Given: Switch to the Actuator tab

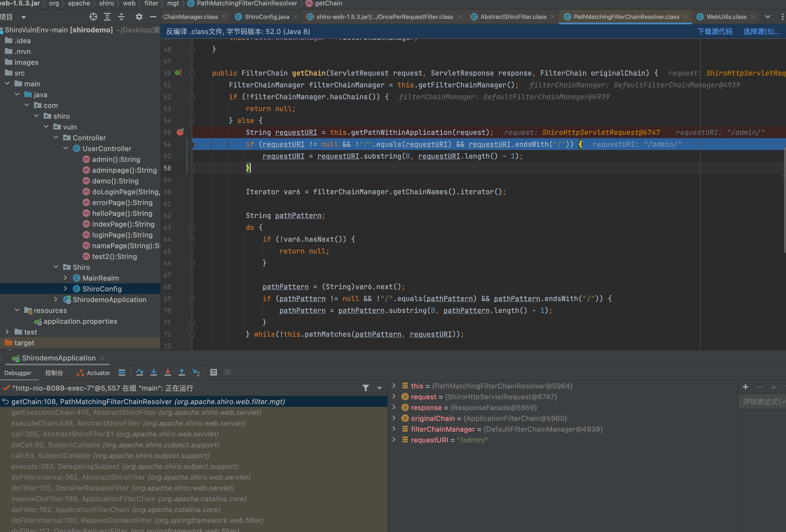Looking at the screenshot, I should point(93,373).
